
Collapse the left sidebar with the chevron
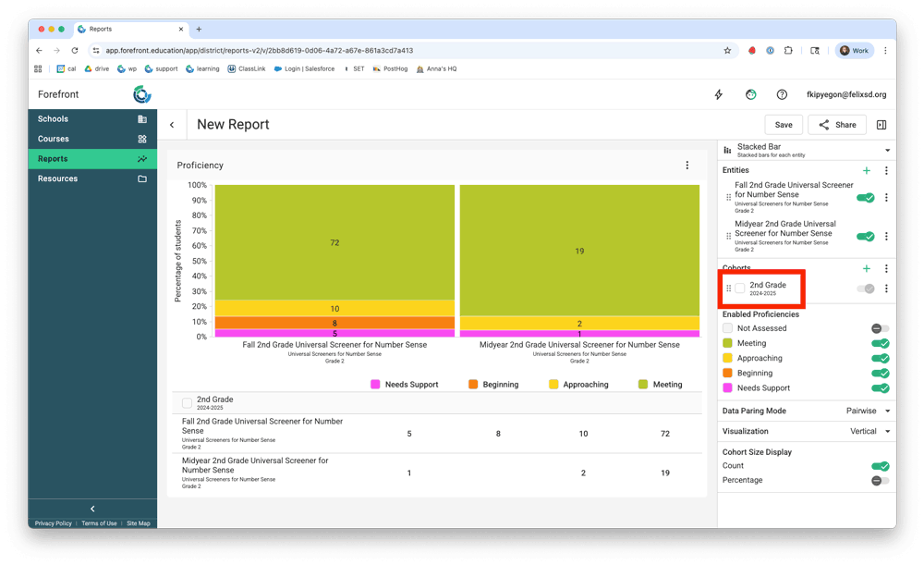92,509
